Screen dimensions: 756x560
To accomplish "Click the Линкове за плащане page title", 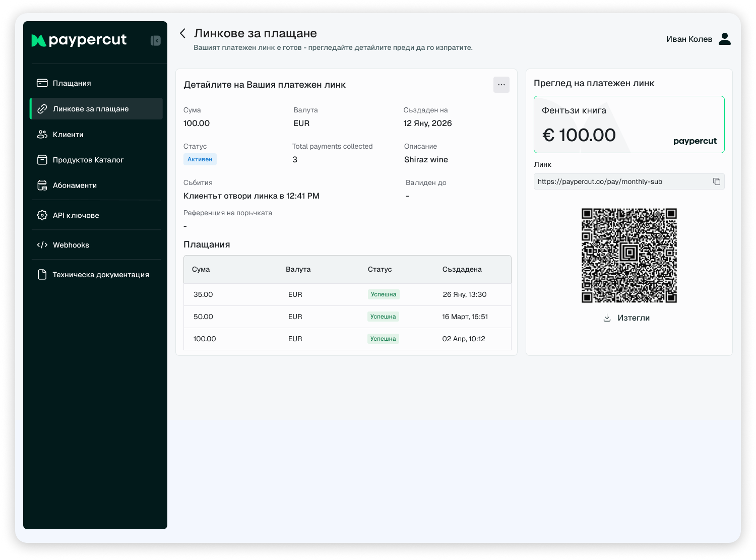I will click(x=256, y=33).
